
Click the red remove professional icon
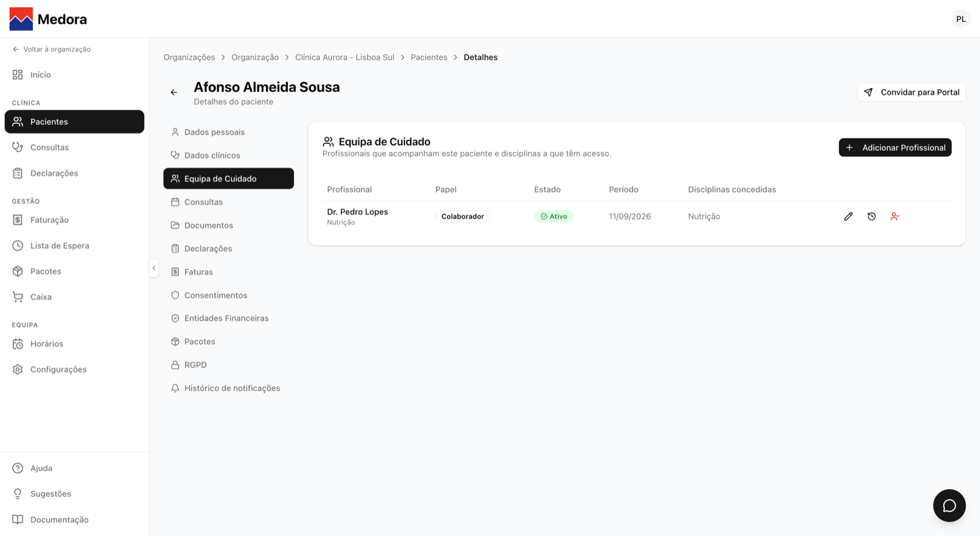(x=895, y=216)
